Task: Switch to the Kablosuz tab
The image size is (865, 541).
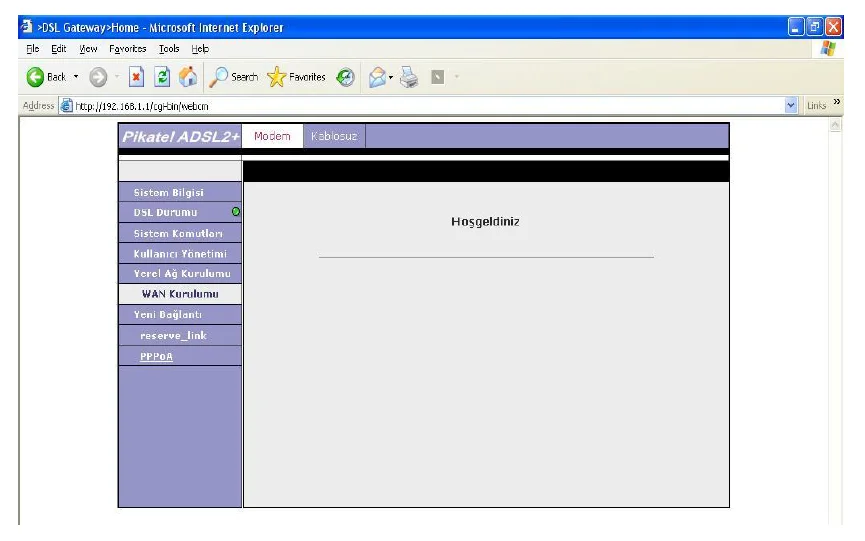Action: click(x=334, y=136)
